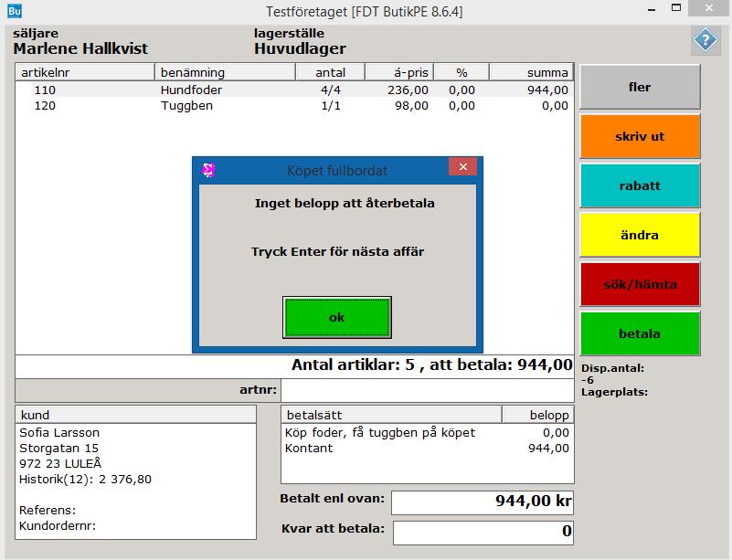
Task: Click the Tryck Enter för nästa affär text
Action: click(x=337, y=252)
